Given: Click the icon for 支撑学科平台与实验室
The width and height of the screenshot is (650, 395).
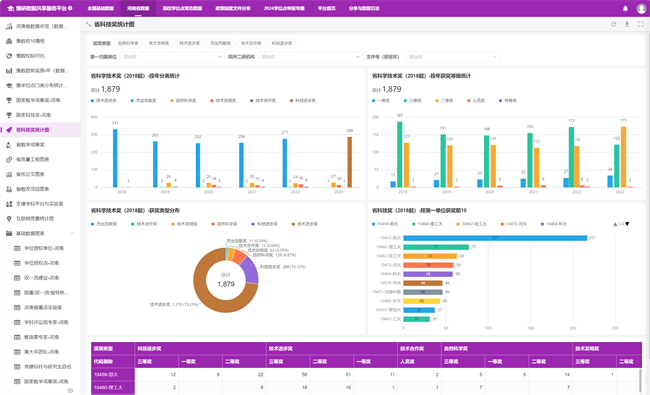Looking at the screenshot, I should (9, 204).
